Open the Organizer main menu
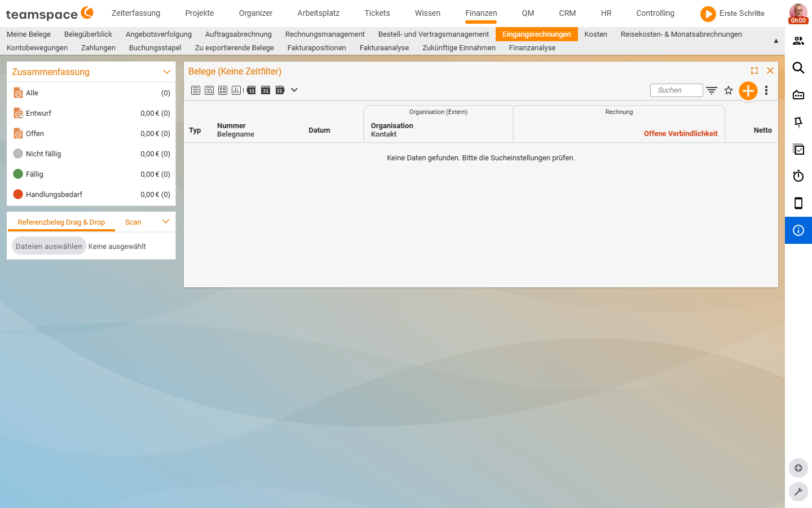This screenshot has width=812, height=508. point(255,13)
